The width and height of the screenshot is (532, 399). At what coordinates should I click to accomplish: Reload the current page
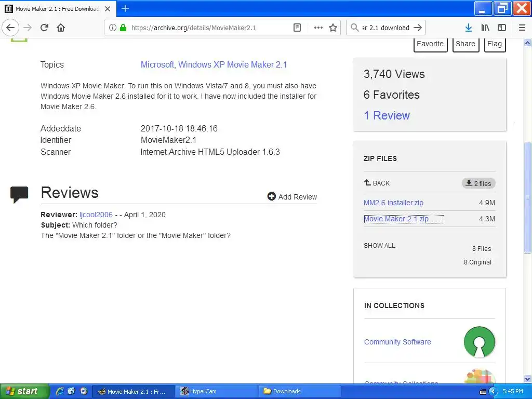pos(45,28)
